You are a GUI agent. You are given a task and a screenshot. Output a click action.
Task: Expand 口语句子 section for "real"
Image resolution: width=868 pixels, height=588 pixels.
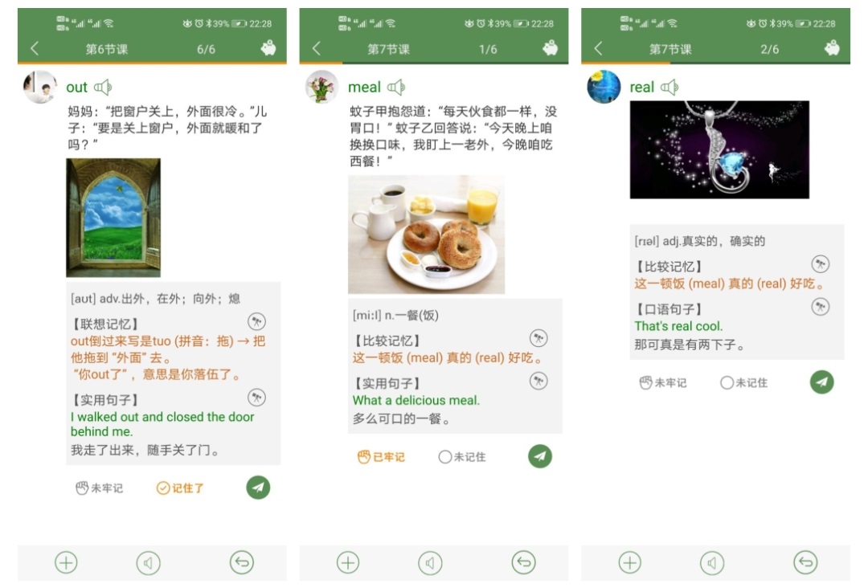820,306
